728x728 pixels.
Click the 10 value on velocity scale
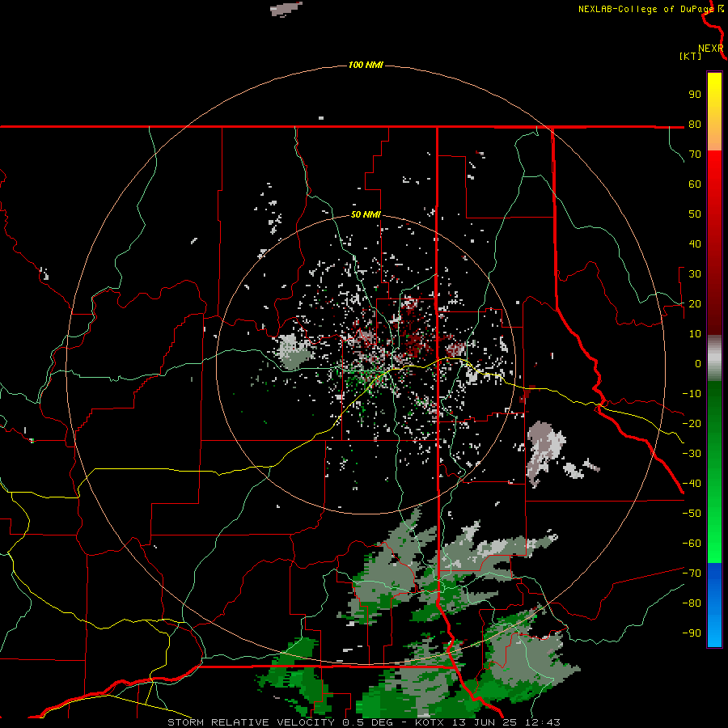point(695,334)
